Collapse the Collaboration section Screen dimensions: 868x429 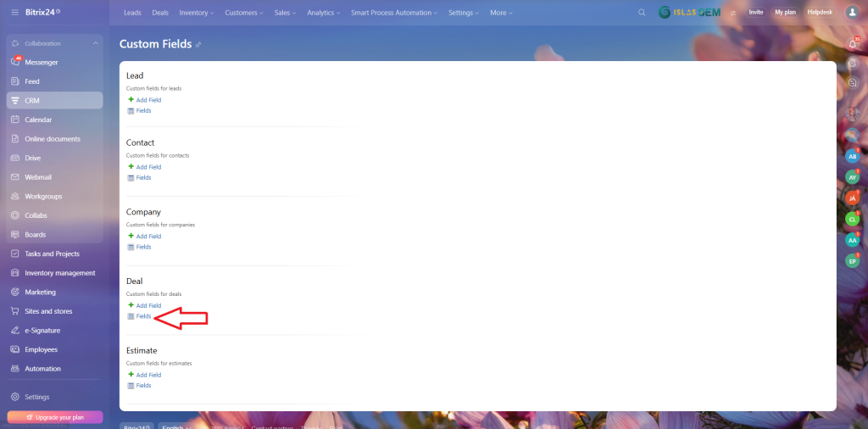[x=95, y=43]
